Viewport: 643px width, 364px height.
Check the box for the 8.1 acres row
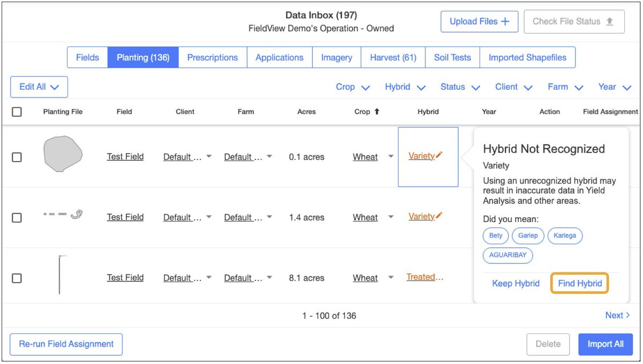coord(17,278)
